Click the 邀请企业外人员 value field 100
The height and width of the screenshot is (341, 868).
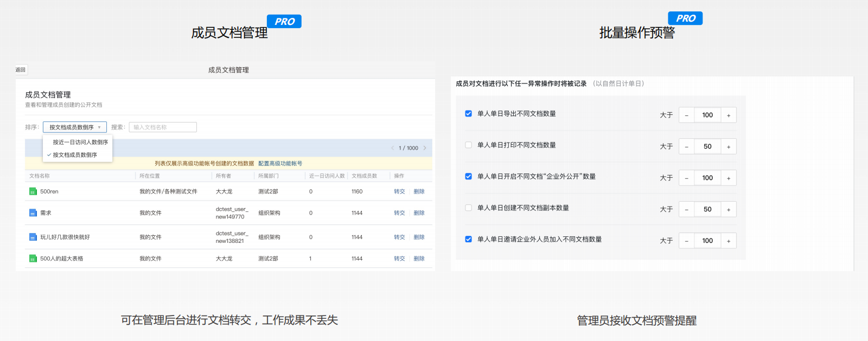coord(707,241)
